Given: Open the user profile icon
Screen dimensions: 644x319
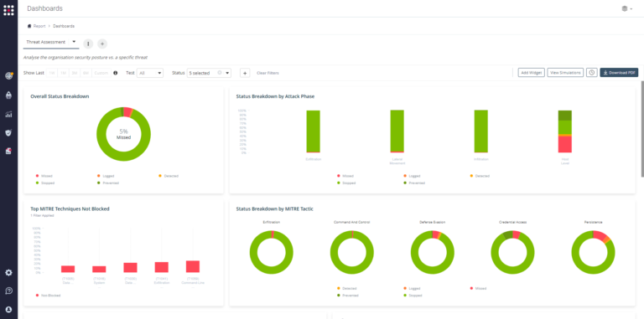Looking at the screenshot, I should click(x=8, y=309).
